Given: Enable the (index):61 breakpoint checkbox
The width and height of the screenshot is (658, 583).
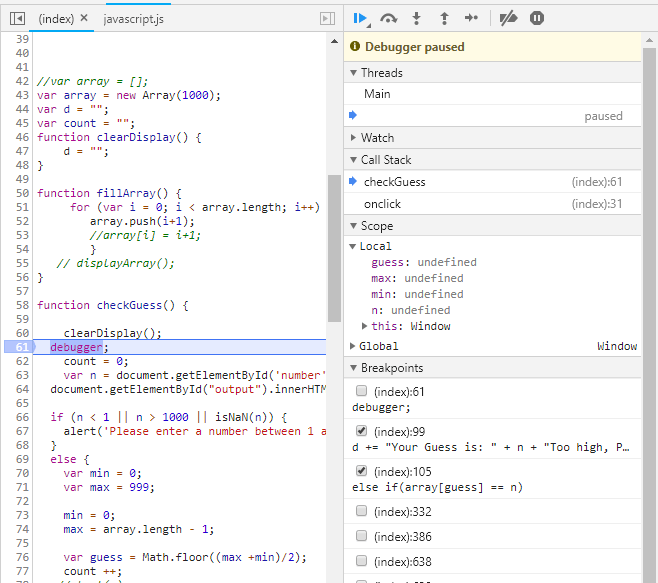Looking at the screenshot, I should [x=361, y=391].
